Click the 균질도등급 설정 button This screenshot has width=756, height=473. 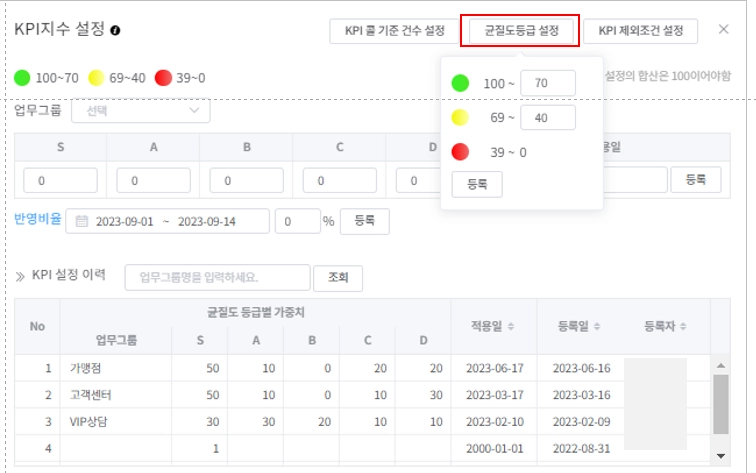(521, 31)
